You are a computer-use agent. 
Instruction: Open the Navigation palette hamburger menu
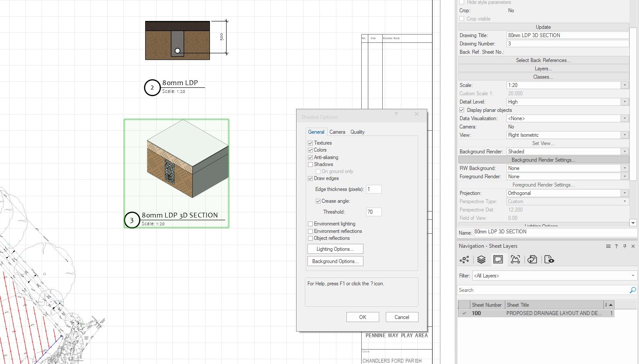[x=608, y=246]
